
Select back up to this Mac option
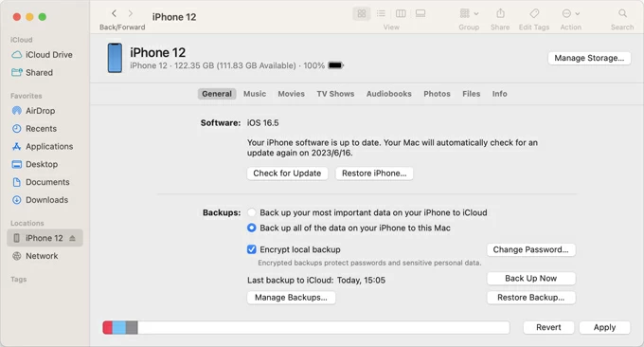(x=251, y=228)
